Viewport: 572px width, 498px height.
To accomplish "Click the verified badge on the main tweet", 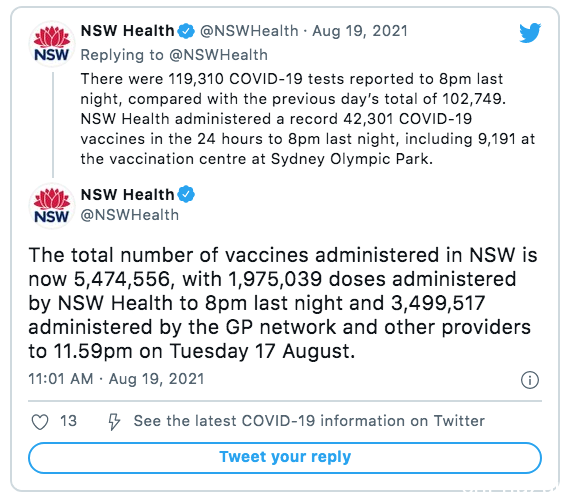I will click(186, 194).
